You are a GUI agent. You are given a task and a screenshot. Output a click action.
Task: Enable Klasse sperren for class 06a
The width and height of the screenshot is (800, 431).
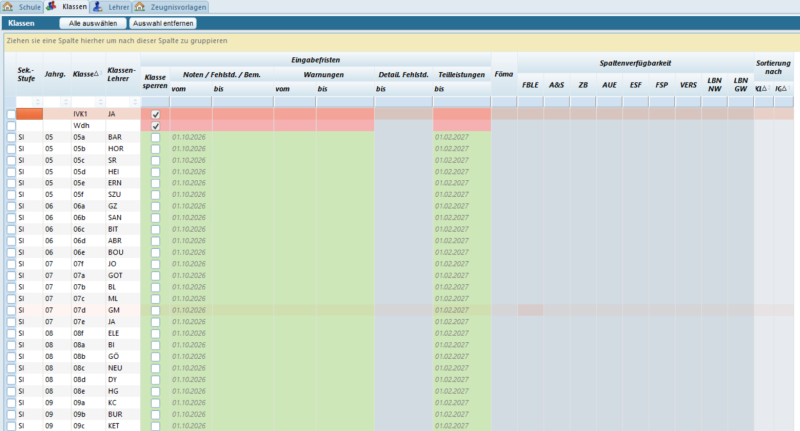[x=156, y=207]
